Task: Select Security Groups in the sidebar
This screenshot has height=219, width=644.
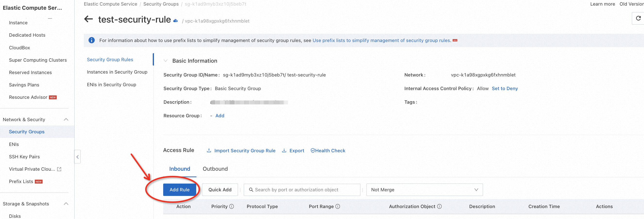Action: coord(27,132)
